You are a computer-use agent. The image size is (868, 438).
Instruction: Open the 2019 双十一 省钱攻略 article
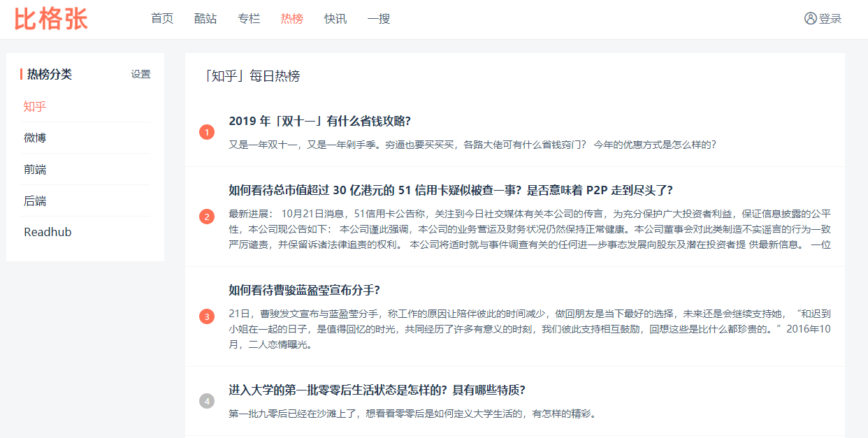point(319,121)
